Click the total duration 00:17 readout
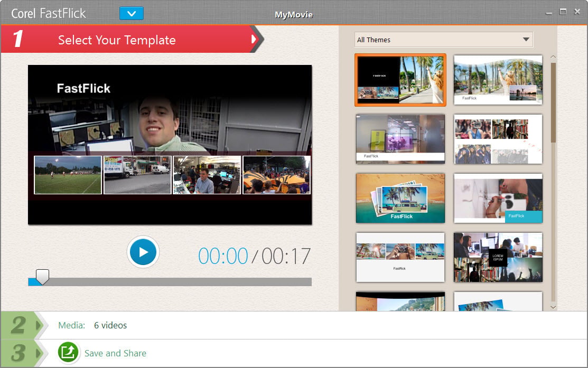This screenshot has width=588, height=368. click(x=286, y=256)
